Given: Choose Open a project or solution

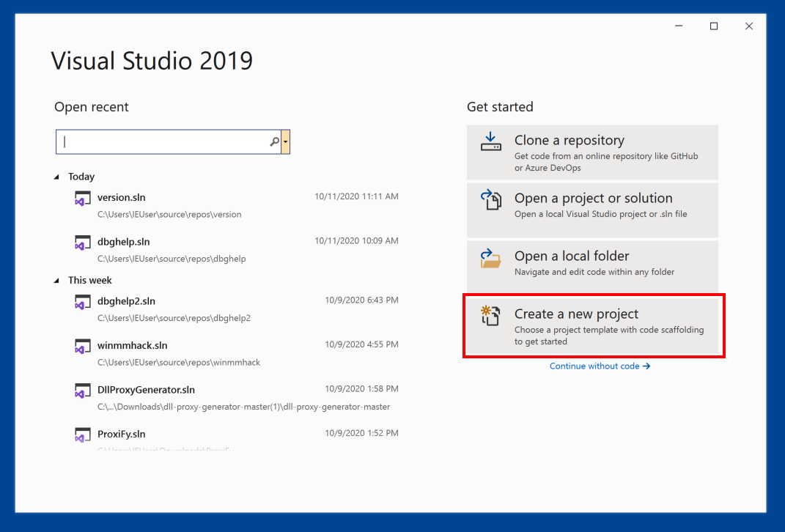Looking at the screenshot, I should pos(592,210).
